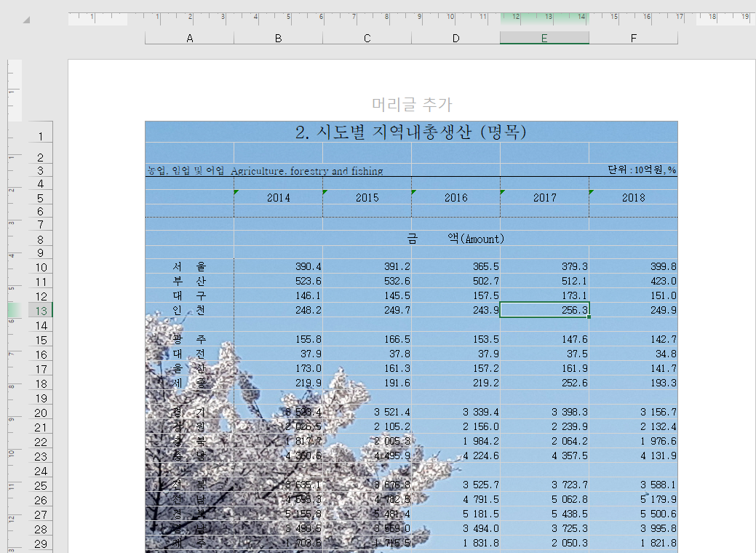Select row 13 header
The image size is (756, 553).
[40, 311]
